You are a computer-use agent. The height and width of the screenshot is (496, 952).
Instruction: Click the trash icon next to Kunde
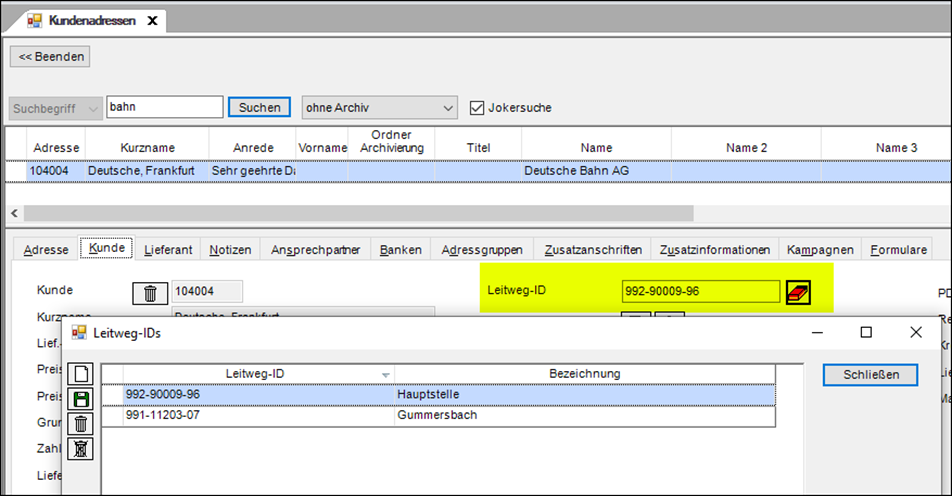[150, 292]
